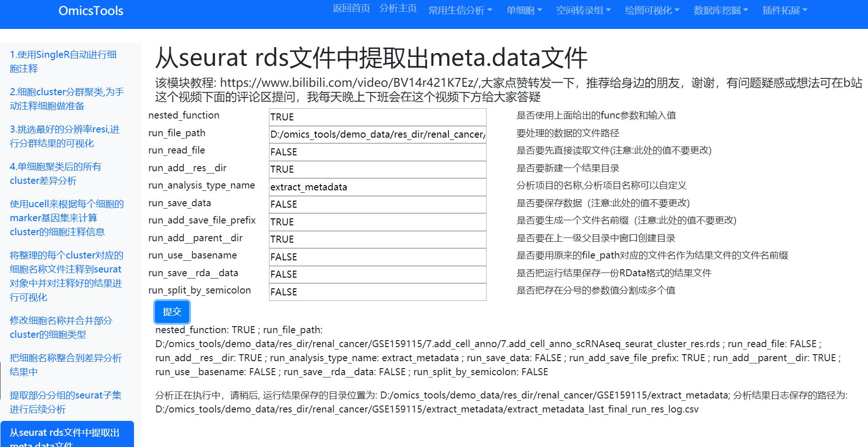Click the run_add__res__dir input box

(377, 169)
